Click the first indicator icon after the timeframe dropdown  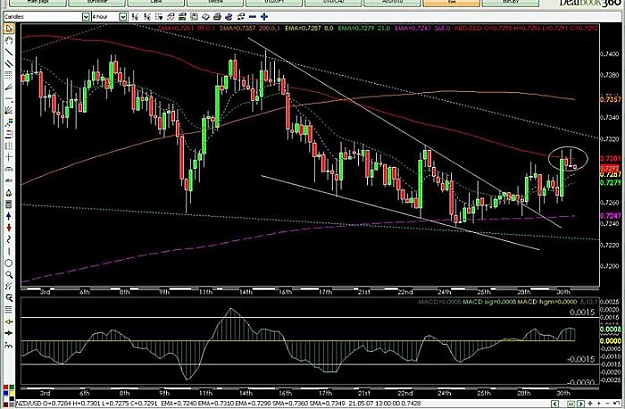click(x=135, y=17)
